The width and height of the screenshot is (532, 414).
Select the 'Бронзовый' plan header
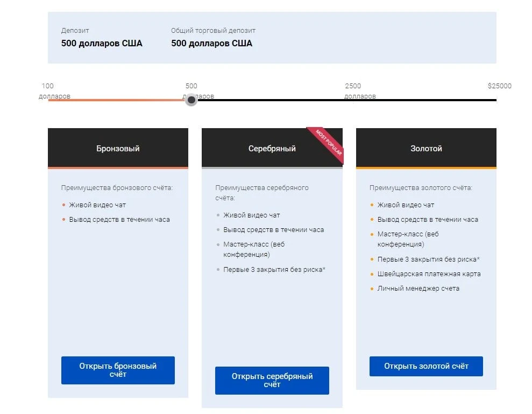(118, 148)
